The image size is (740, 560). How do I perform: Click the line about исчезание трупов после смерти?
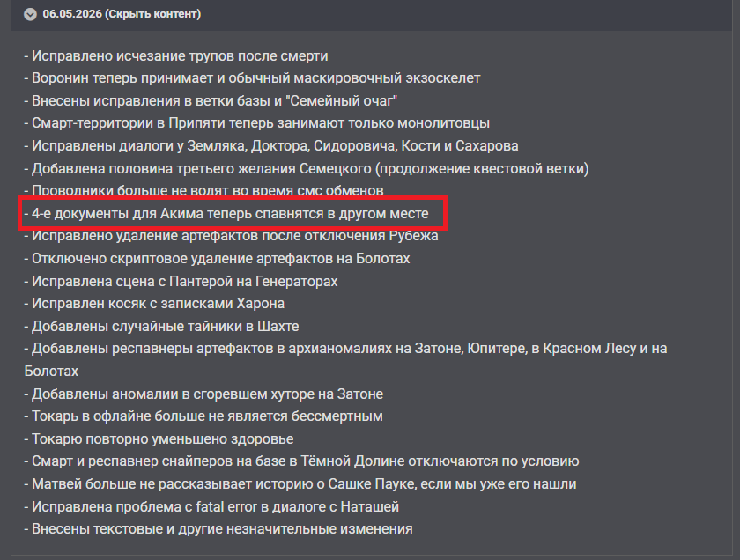click(x=176, y=56)
